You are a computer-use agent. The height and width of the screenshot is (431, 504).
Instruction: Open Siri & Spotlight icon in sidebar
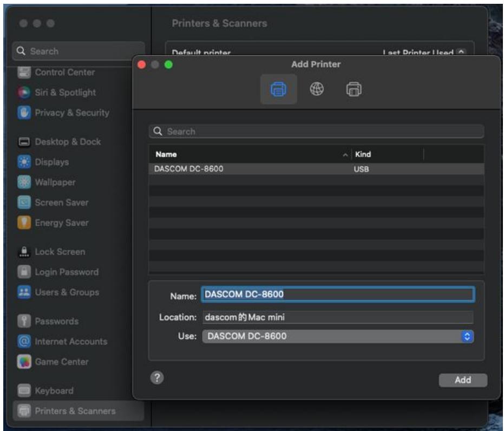click(24, 93)
